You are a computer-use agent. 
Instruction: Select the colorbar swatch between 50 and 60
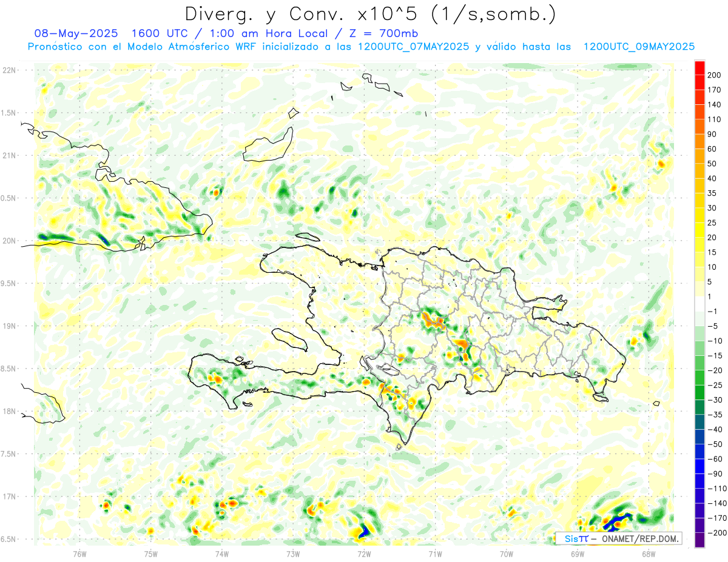click(699, 156)
